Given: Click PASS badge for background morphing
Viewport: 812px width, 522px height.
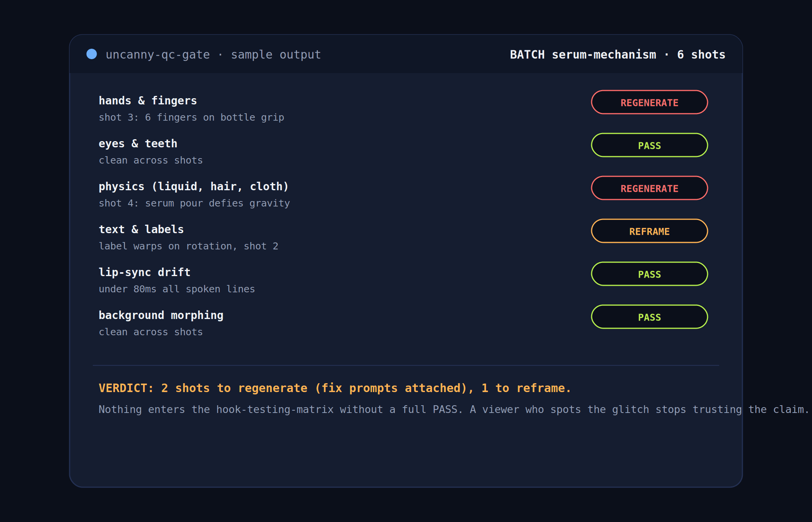Looking at the screenshot, I should (649, 317).
